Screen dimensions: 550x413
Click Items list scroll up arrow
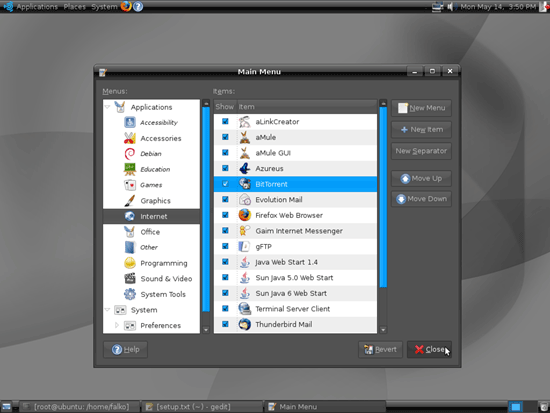point(383,104)
